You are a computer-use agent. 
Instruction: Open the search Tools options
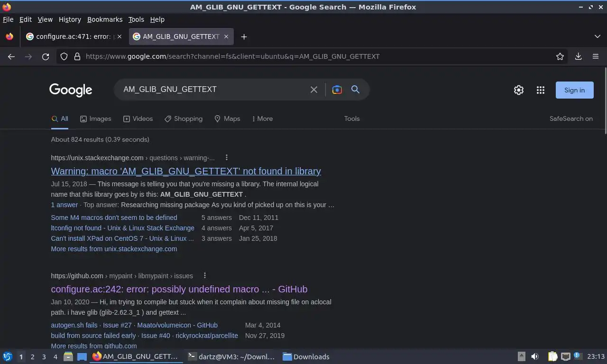(x=352, y=119)
